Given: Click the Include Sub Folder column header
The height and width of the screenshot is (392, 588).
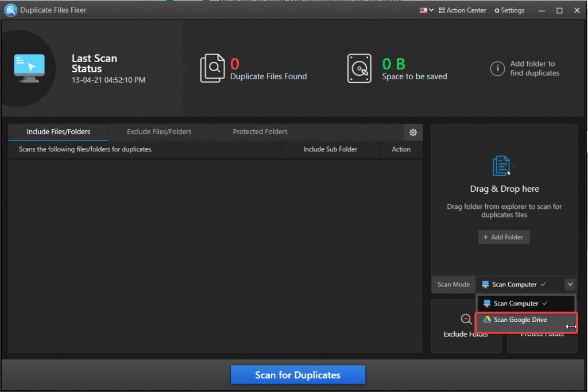Looking at the screenshot, I should (330, 149).
